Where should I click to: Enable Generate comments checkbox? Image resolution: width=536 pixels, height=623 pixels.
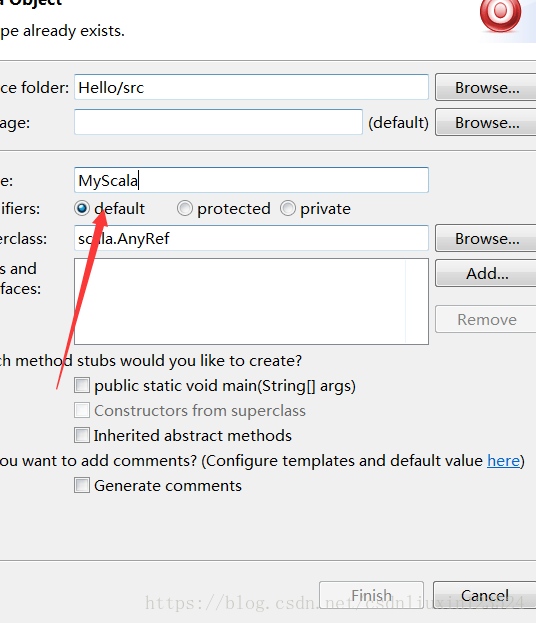tap(82, 486)
